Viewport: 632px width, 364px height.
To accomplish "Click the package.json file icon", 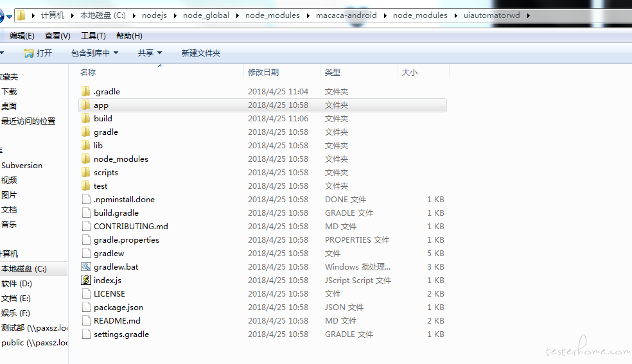I will pos(86,308).
